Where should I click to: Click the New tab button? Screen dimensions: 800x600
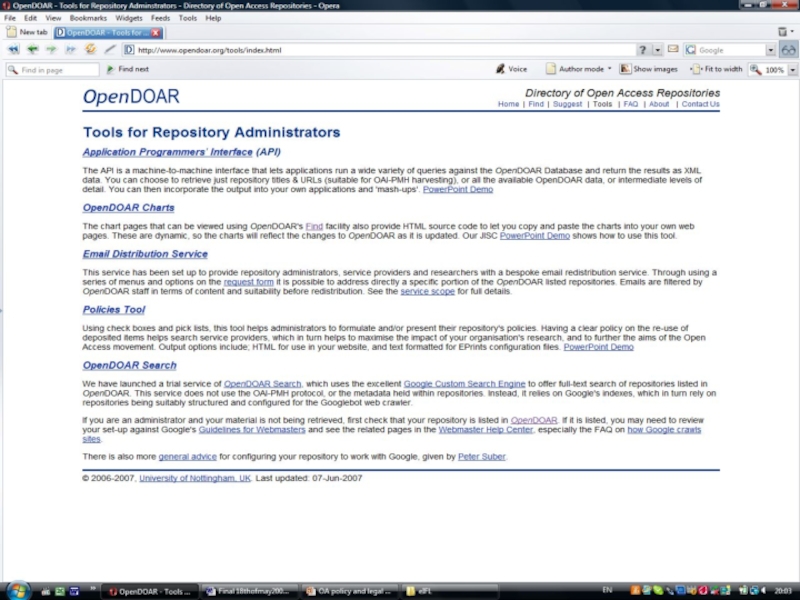[27, 32]
